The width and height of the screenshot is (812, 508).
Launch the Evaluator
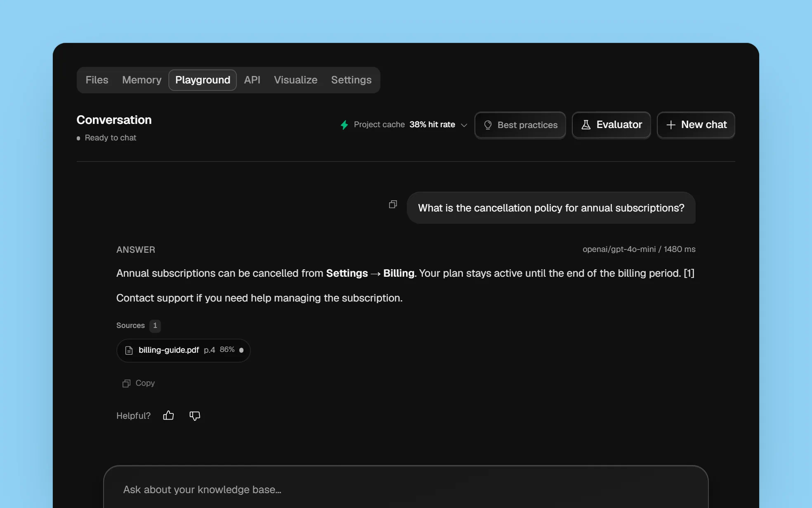(x=611, y=125)
